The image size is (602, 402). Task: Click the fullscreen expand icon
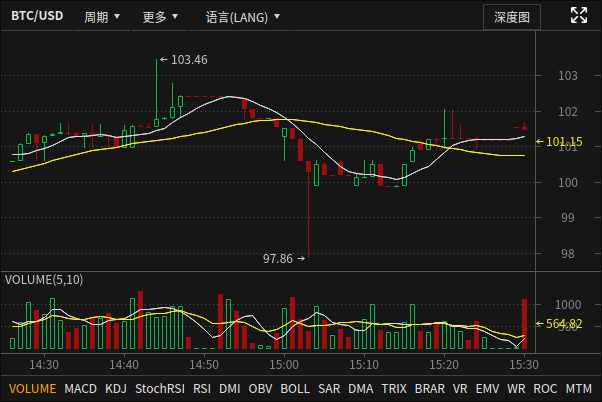tap(579, 15)
